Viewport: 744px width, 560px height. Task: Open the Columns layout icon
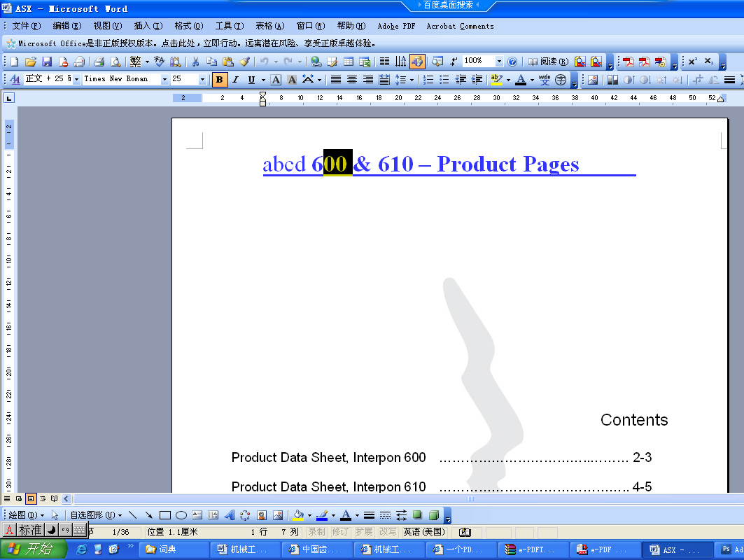[384, 62]
